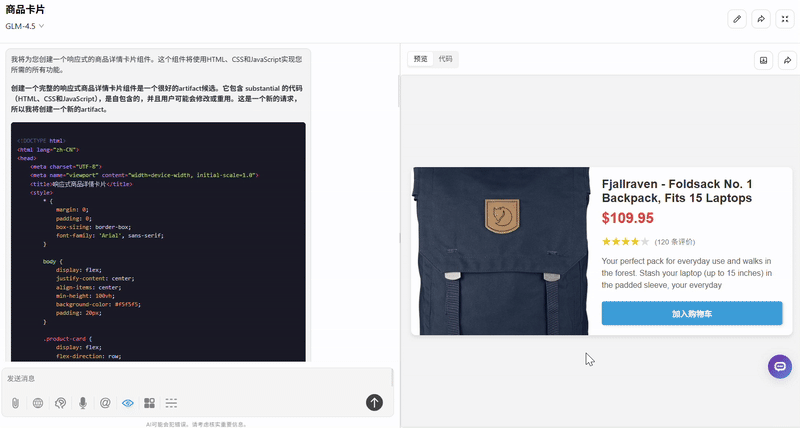Click the microphone voice input icon
The width and height of the screenshot is (800, 428).
click(x=83, y=403)
